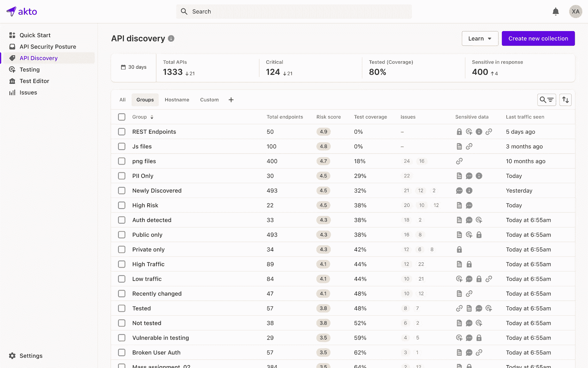Click Create new collection button
588x368 pixels.
[538, 38]
